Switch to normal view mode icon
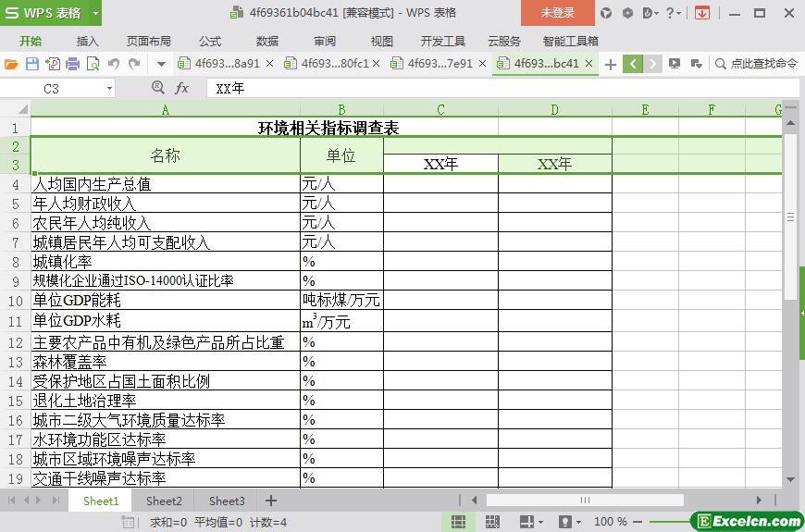 [x=458, y=522]
